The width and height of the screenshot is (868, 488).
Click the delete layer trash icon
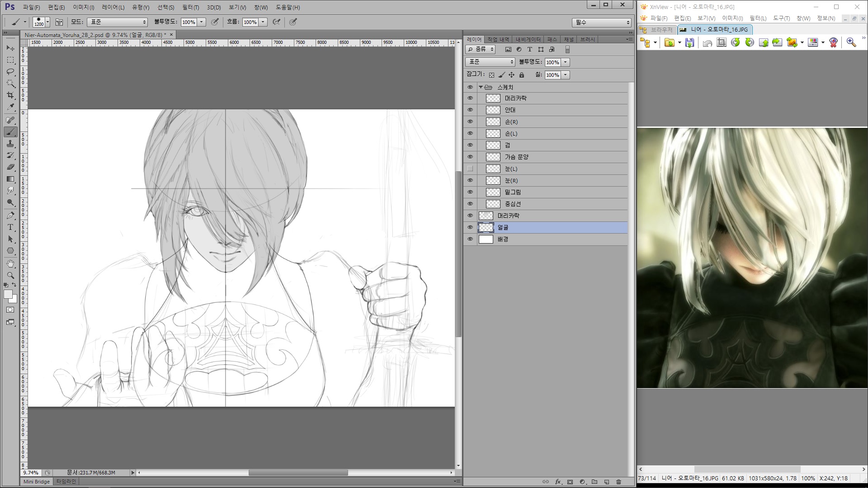(x=618, y=482)
